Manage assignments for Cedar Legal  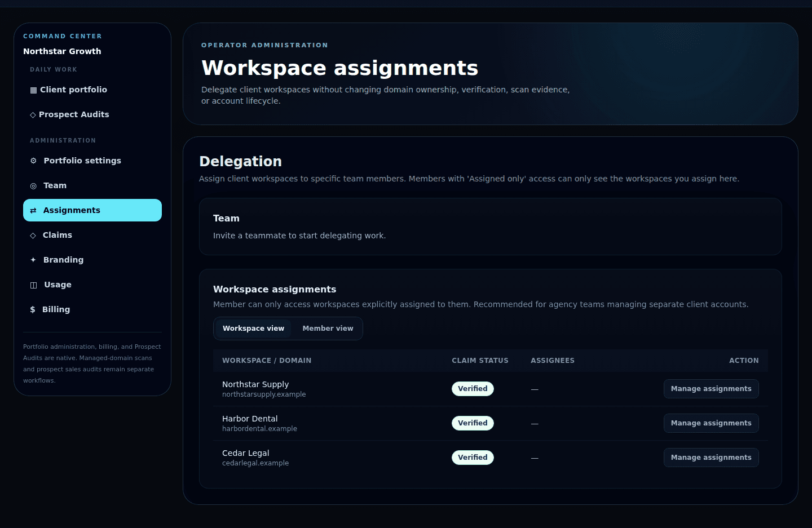pos(711,458)
